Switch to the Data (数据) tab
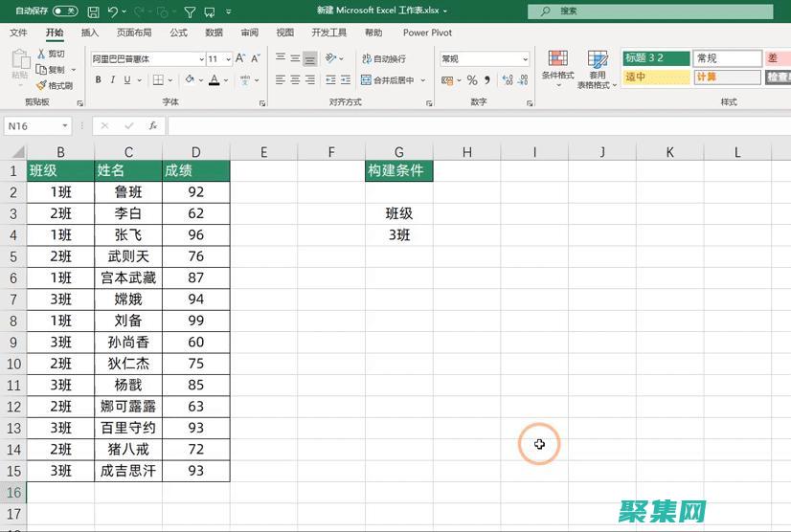Image resolution: width=791 pixels, height=532 pixels. pyautogui.click(x=214, y=33)
